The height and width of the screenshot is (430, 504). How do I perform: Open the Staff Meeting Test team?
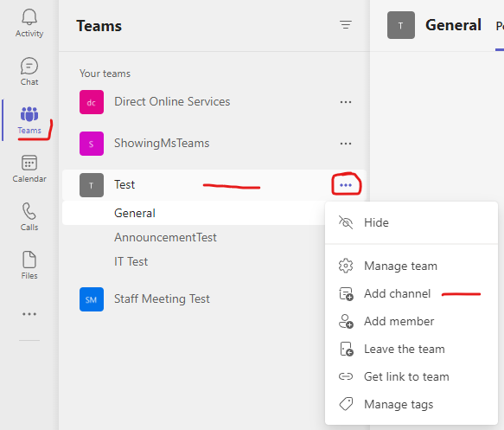click(x=162, y=298)
